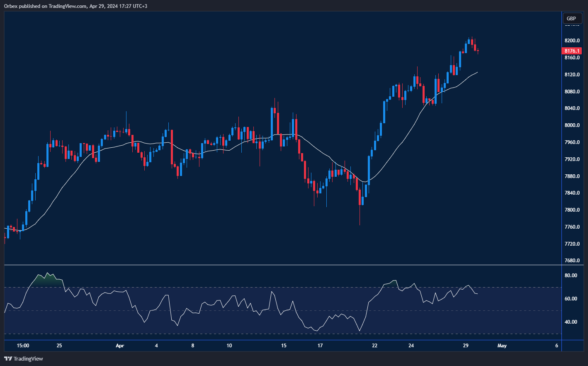Click the 15:00 time axis label
The height and width of the screenshot is (366, 588).
tap(23, 346)
